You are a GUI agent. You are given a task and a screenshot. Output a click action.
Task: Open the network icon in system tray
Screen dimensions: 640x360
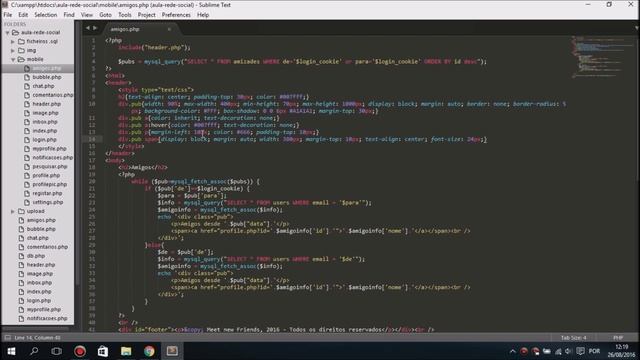(558, 351)
